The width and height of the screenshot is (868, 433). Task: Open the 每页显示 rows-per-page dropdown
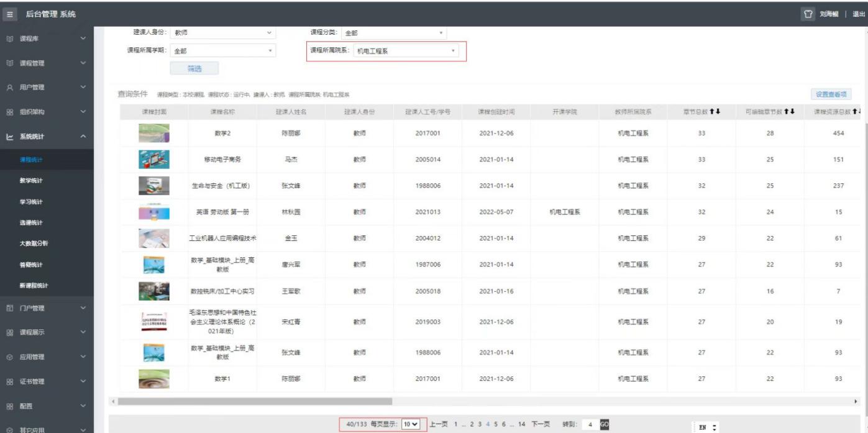point(411,424)
